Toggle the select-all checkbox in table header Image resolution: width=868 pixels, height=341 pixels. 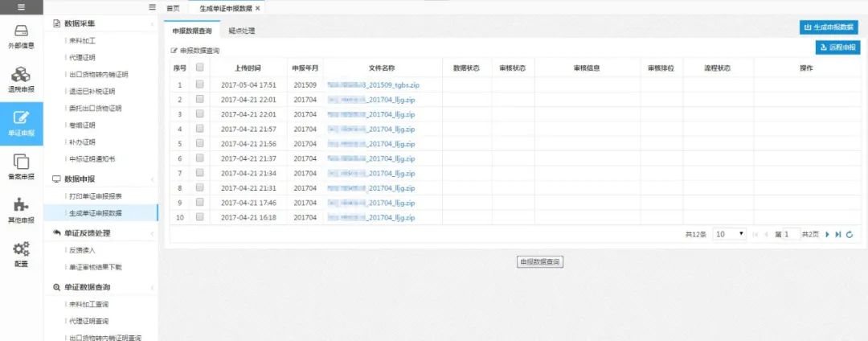click(x=200, y=68)
